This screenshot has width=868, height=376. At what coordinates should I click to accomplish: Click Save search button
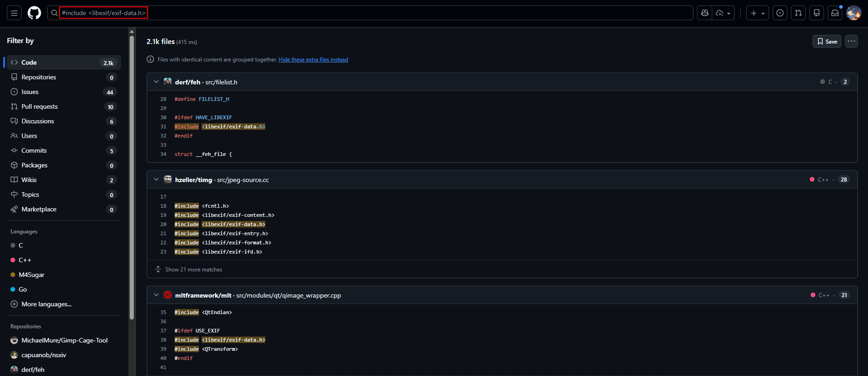coord(827,41)
